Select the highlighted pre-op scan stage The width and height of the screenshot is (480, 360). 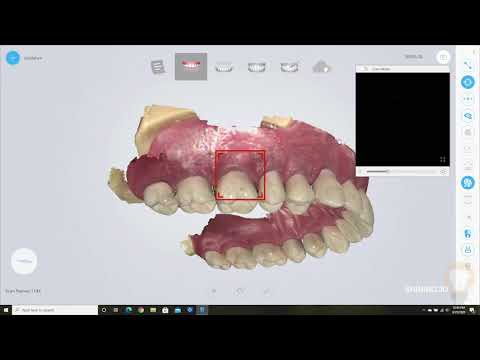coord(191,66)
